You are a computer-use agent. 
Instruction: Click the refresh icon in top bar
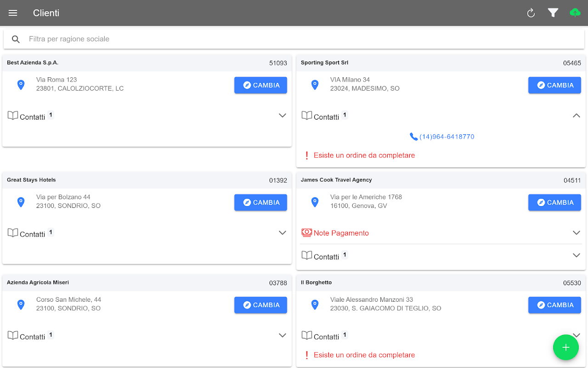pos(531,13)
